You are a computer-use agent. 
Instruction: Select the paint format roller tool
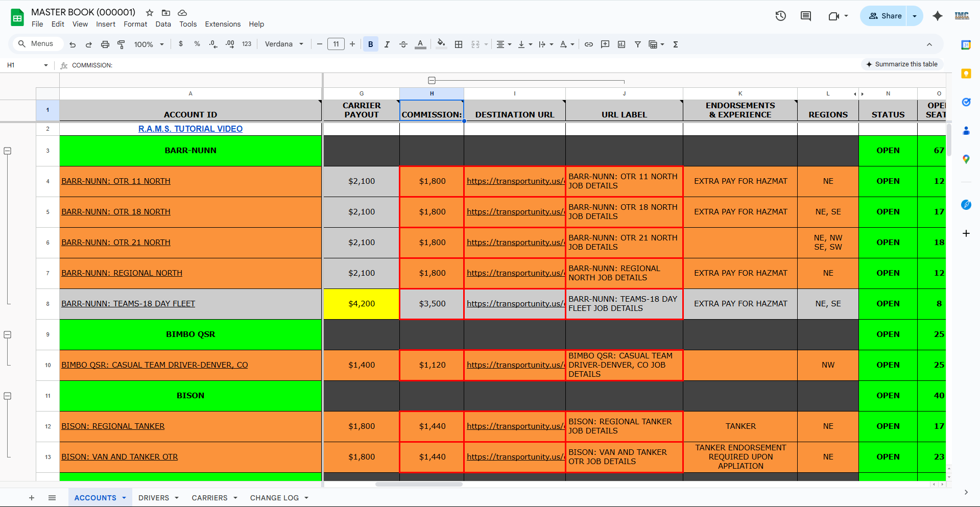(121, 44)
